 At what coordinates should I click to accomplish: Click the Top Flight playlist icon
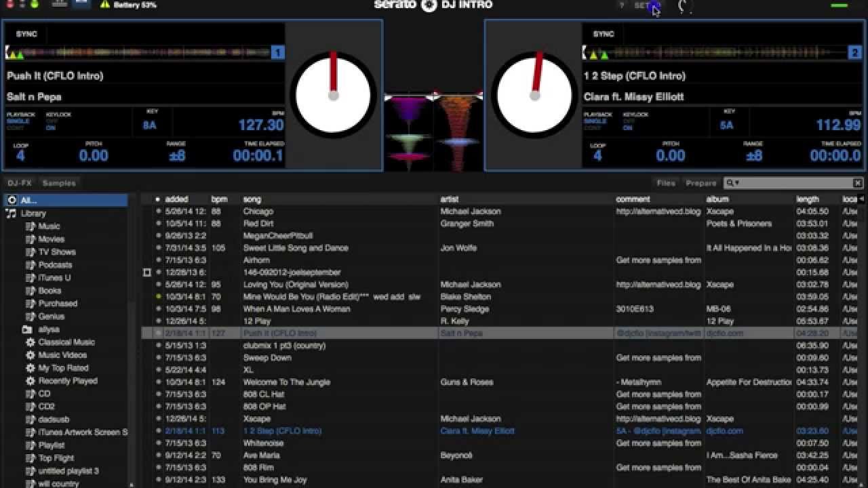tap(30, 458)
